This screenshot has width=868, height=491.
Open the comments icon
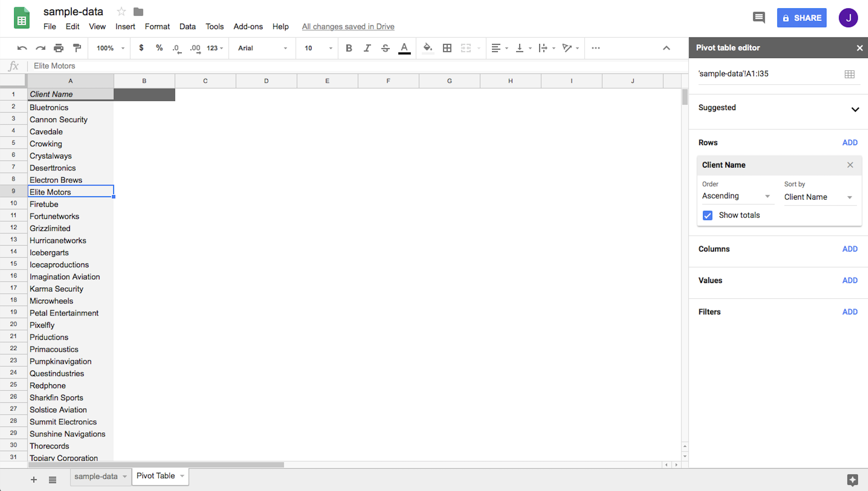[759, 17]
